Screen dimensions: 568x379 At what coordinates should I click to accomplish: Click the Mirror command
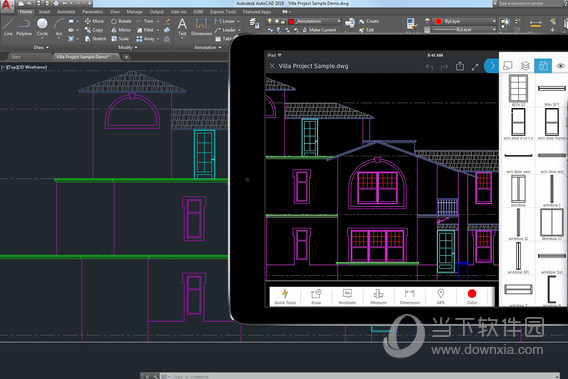[121, 30]
